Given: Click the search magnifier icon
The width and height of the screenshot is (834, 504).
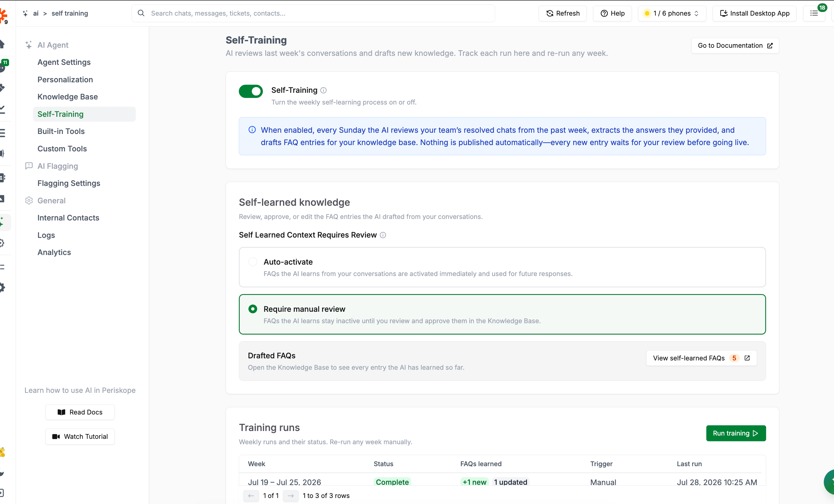Looking at the screenshot, I should pos(141,13).
